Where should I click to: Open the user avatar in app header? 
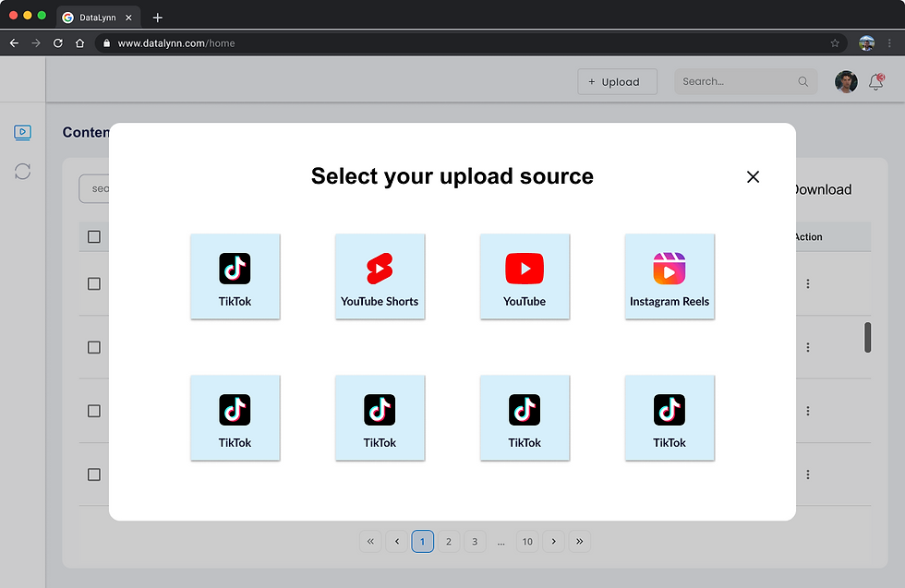pos(846,82)
